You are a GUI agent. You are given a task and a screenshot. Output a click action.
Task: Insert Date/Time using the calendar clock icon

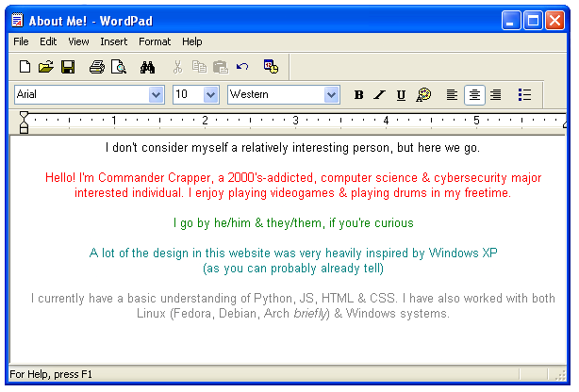point(271,67)
